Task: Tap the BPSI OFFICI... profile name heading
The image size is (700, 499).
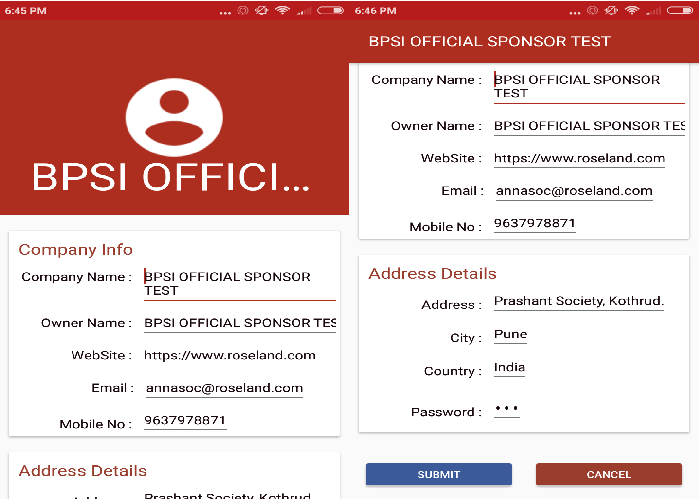Action: pos(172,176)
